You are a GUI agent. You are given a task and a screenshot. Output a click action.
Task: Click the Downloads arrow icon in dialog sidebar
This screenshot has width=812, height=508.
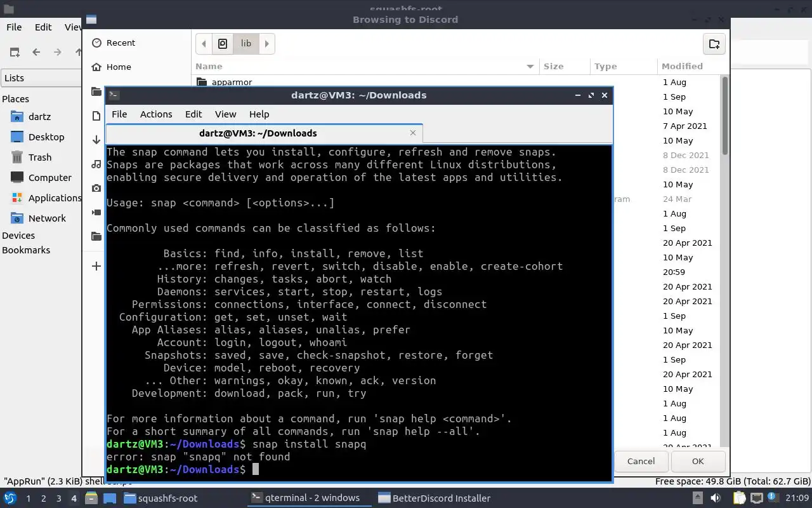tap(96, 140)
